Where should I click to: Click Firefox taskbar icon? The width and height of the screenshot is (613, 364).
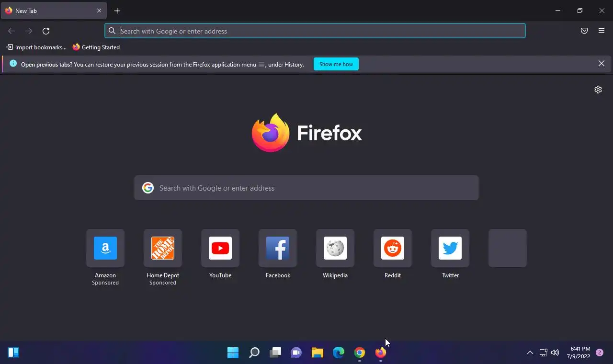tap(381, 353)
